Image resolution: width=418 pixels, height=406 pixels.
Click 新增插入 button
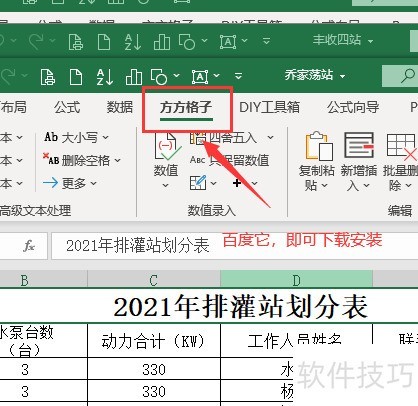coord(359,162)
